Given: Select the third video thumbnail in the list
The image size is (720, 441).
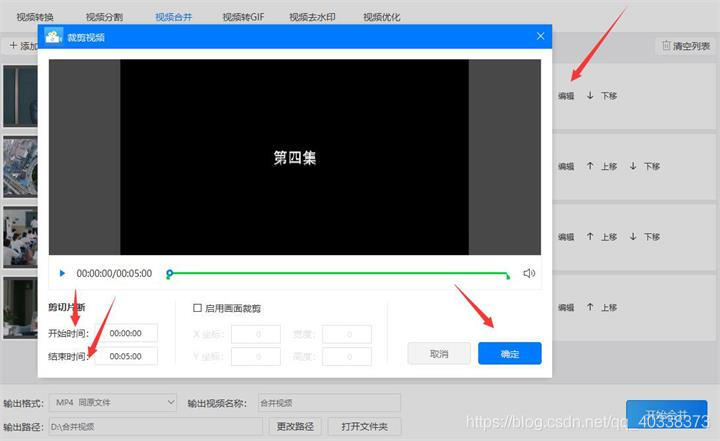Looking at the screenshot, I should pos(20,237).
